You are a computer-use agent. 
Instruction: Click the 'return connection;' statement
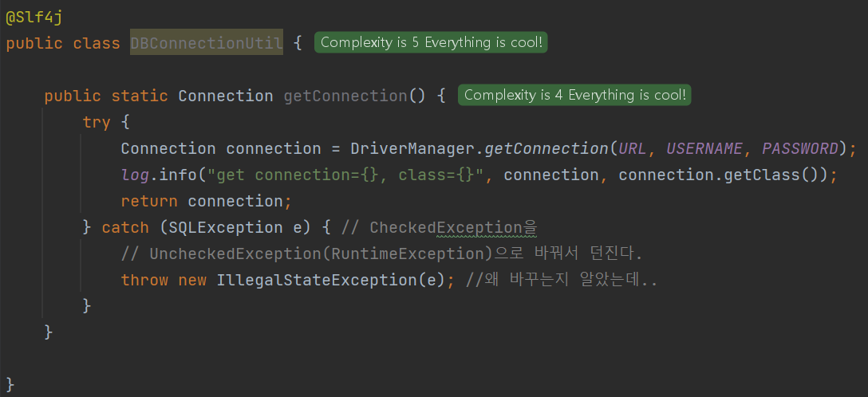207,201
